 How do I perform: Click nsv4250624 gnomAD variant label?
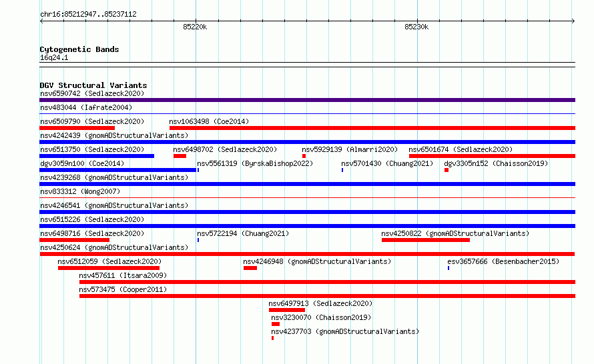tap(114, 247)
